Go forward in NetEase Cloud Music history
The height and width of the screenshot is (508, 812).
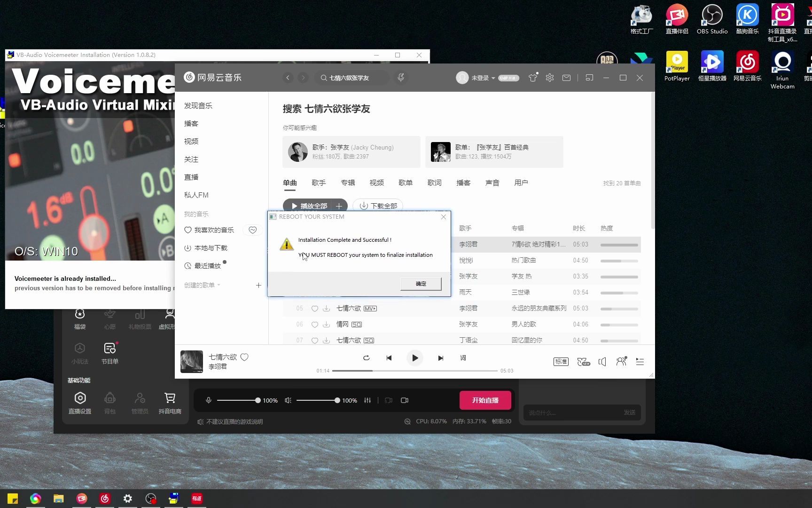click(303, 78)
